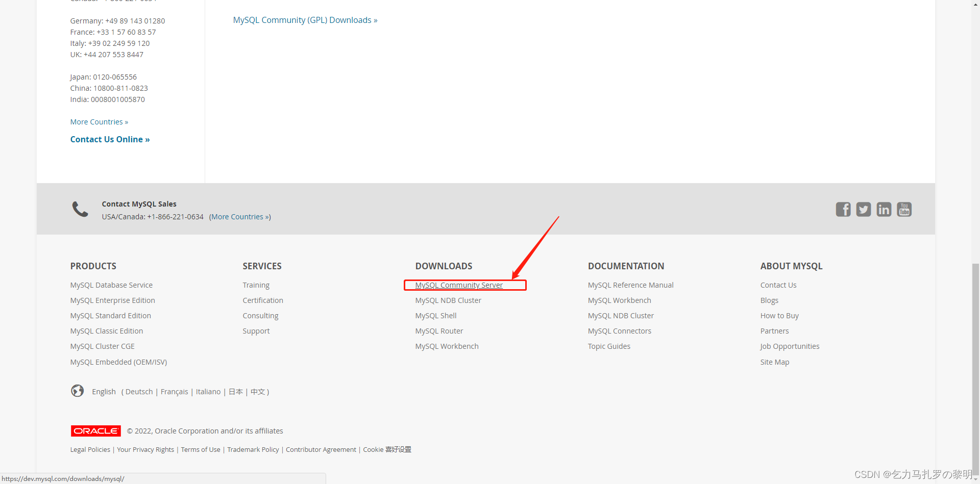Open MySQL Database Service product link

point(111,285)
